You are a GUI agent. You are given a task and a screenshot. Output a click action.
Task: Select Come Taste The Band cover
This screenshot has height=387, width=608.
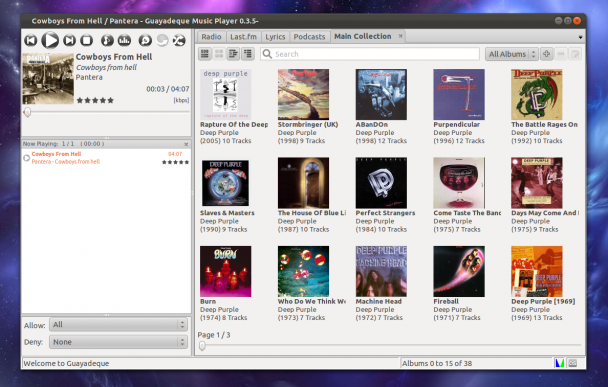point(459,183)
